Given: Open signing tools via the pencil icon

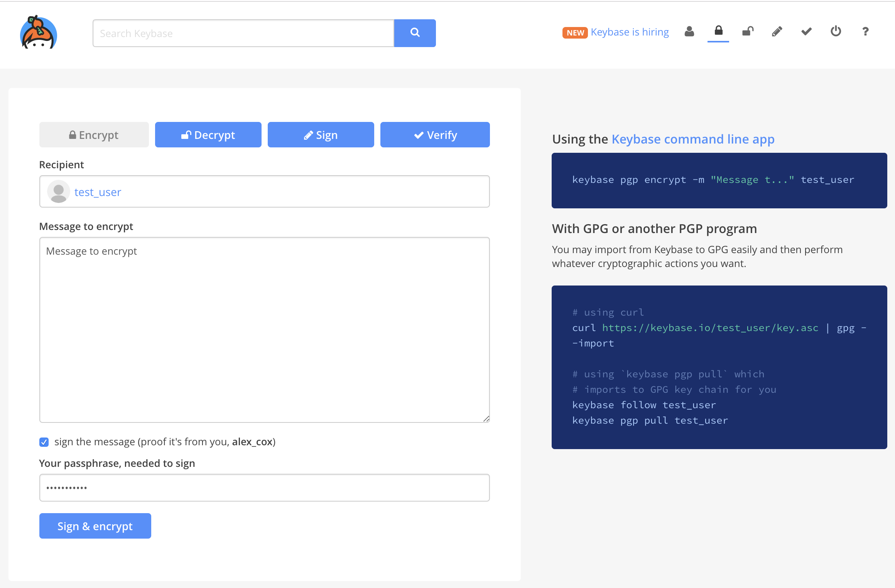Looking at the screenshot, I should [777, 32].
